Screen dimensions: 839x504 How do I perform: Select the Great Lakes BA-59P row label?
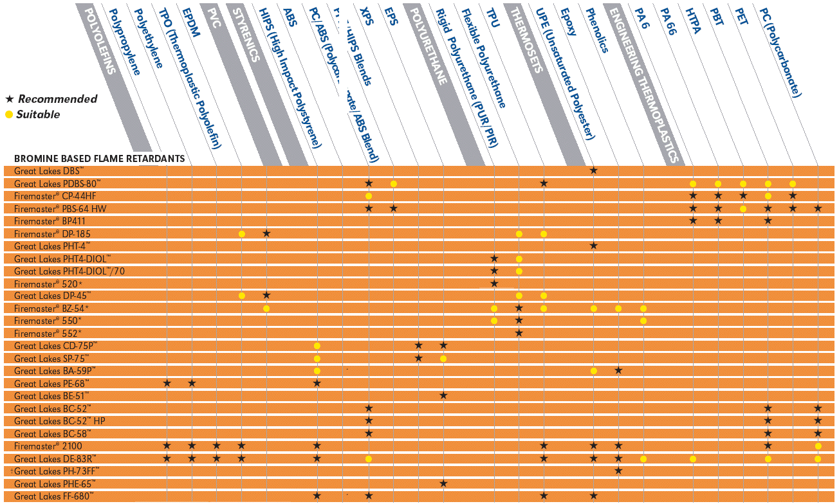pyautogui.click(x=55, y=371)
